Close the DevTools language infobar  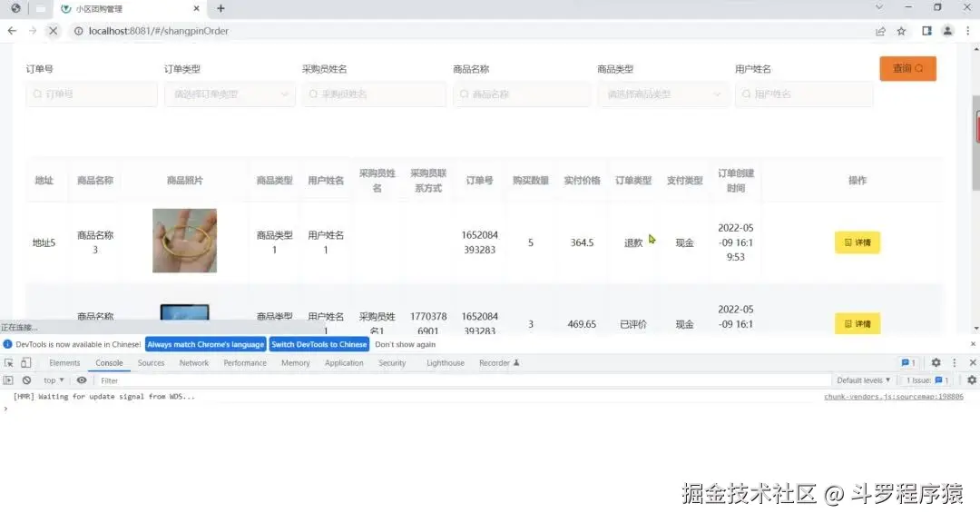973,344
